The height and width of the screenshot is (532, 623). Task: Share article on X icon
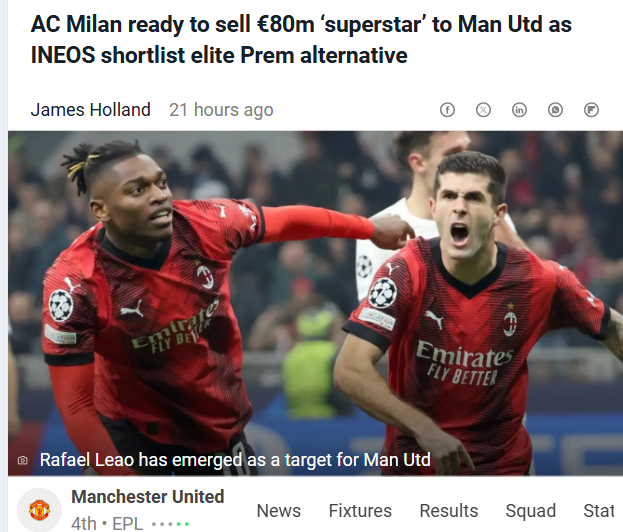click(x=483, y=110)
